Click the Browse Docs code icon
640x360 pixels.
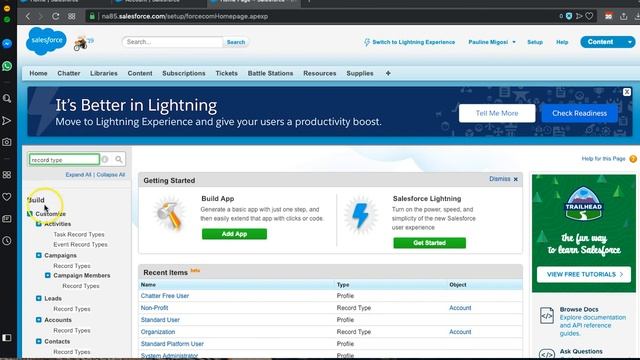click(547, 316)
